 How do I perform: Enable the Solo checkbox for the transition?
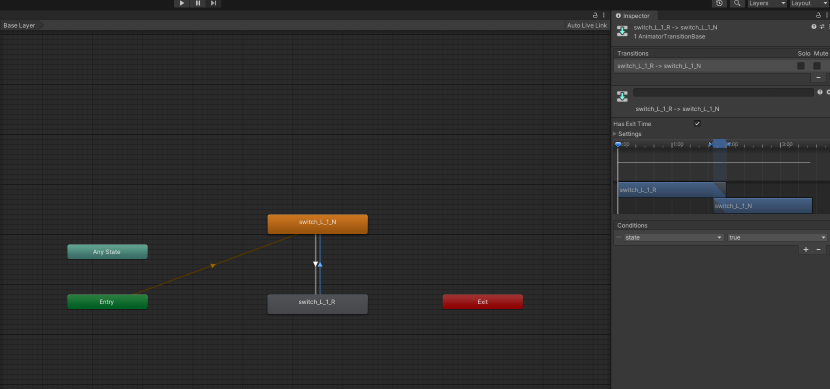801,66
